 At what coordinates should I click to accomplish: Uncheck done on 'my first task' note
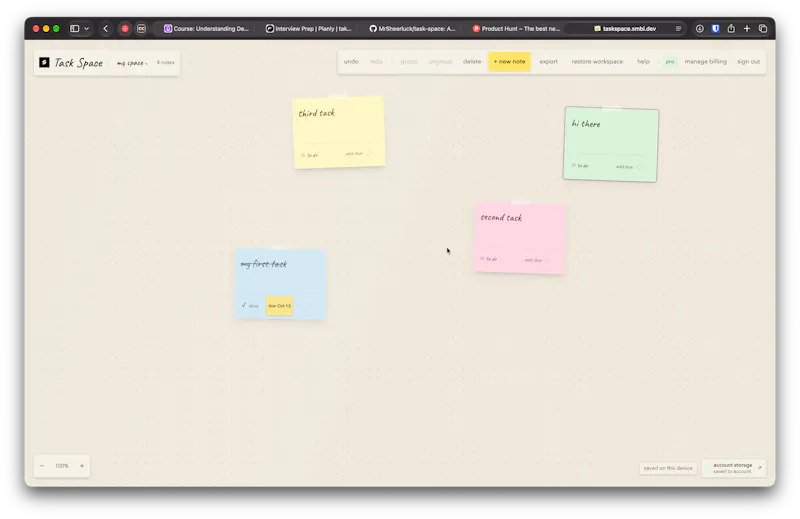point(244,305)
